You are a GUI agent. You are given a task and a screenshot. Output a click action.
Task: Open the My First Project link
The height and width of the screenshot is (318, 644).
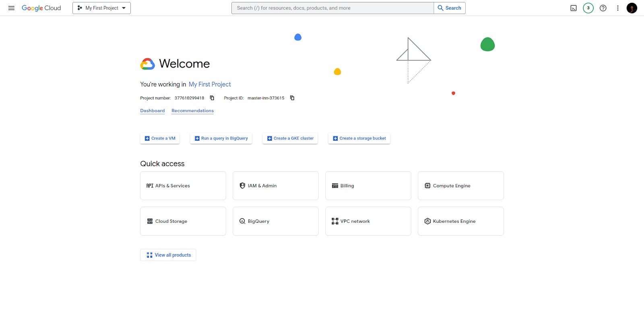click(210, 84)
